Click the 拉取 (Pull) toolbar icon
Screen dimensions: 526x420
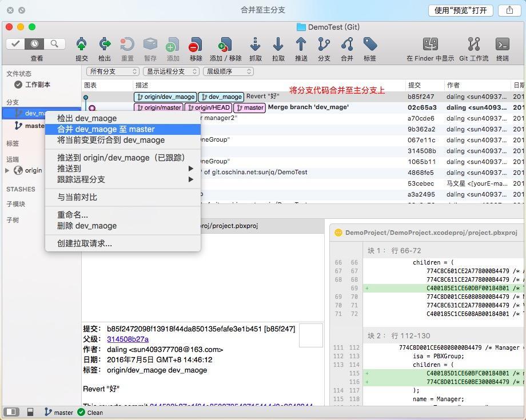(x=278, y=45)
